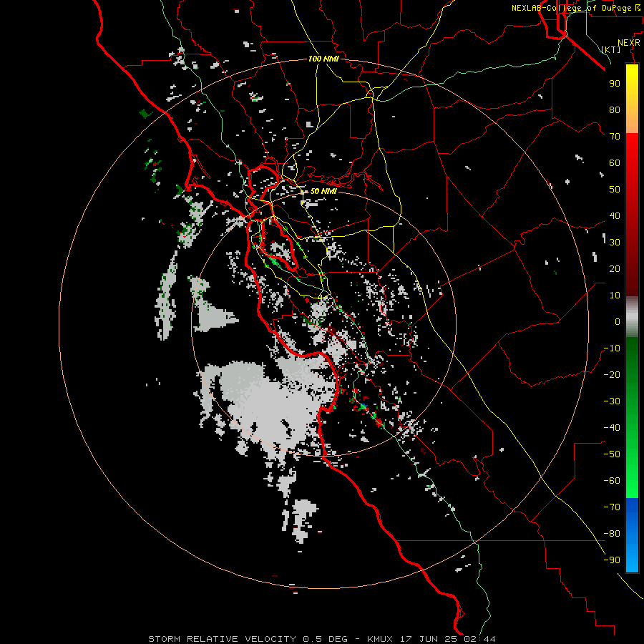The image size is (644, 644).
Task: Select the -50 value on the velocity scale
Action: pos(612,454)
